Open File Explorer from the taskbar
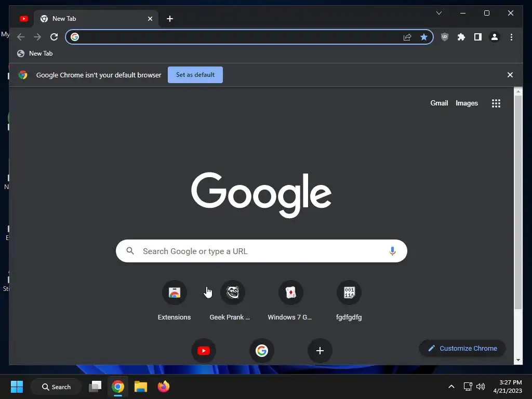The height and width of the screenshot is (399, 532). 140,387
